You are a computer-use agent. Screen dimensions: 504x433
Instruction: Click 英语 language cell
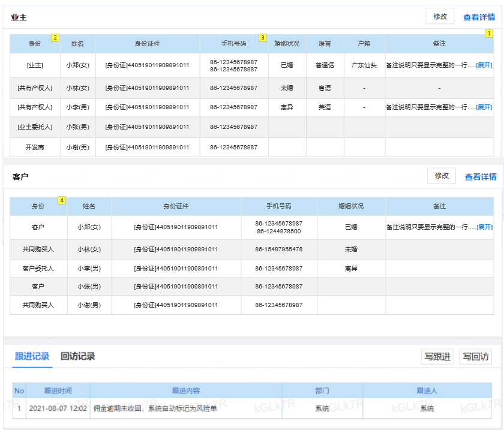325,107
